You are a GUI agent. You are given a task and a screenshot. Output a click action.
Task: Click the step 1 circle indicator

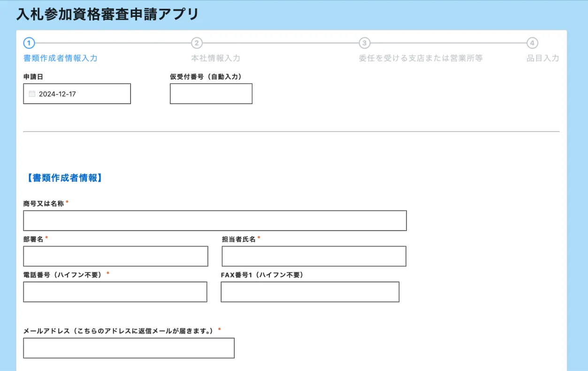coord(29,43)
